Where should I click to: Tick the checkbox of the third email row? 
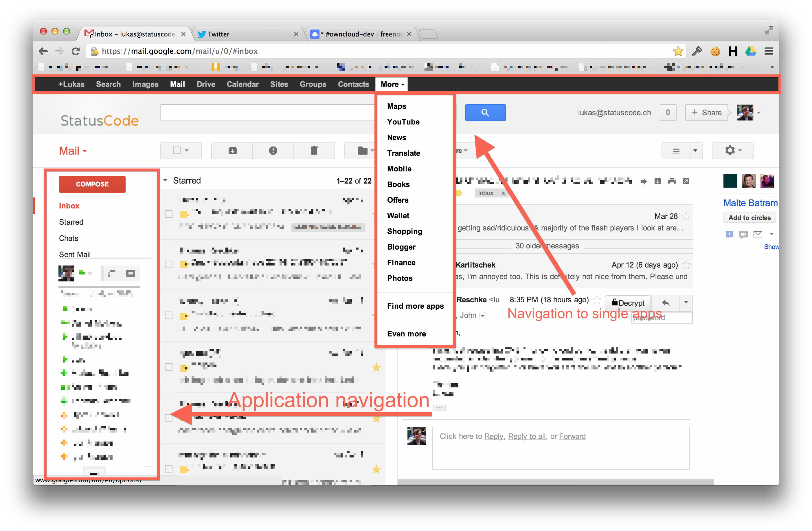click(168, 315)
